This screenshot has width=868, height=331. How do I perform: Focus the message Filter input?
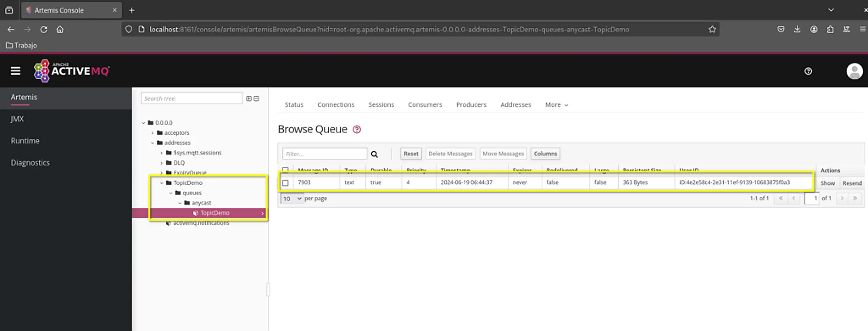coord(325,154)
